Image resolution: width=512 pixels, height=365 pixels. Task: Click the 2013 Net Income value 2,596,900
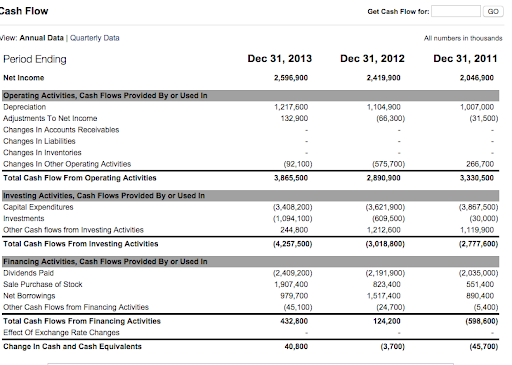click(x=291, y=78)
